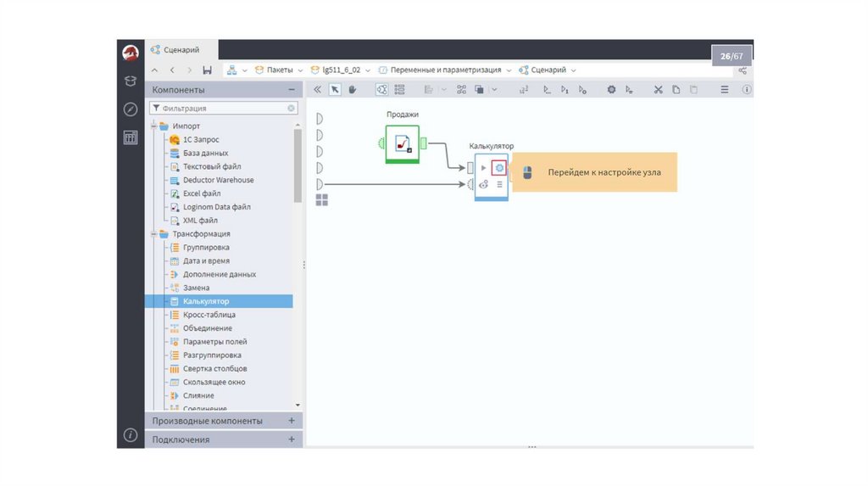Clear the Фильтрация filter field
The height and width of the screenshot is (487, 868).
click(292, 109)
